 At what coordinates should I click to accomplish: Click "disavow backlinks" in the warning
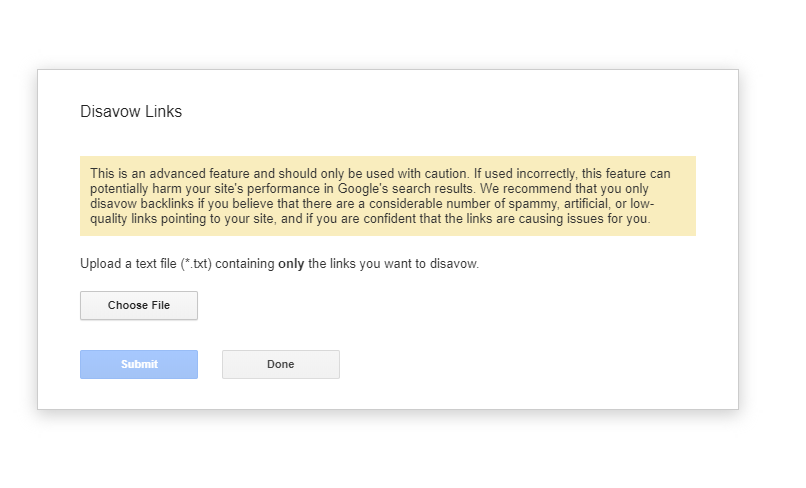(142, 204)
